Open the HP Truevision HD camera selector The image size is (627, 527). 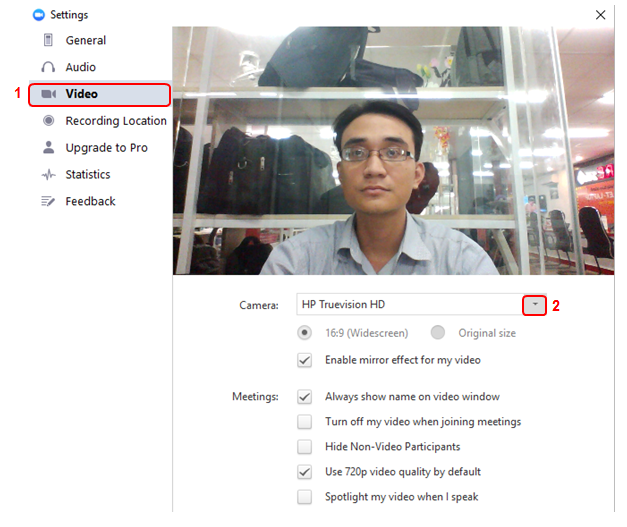410,304
